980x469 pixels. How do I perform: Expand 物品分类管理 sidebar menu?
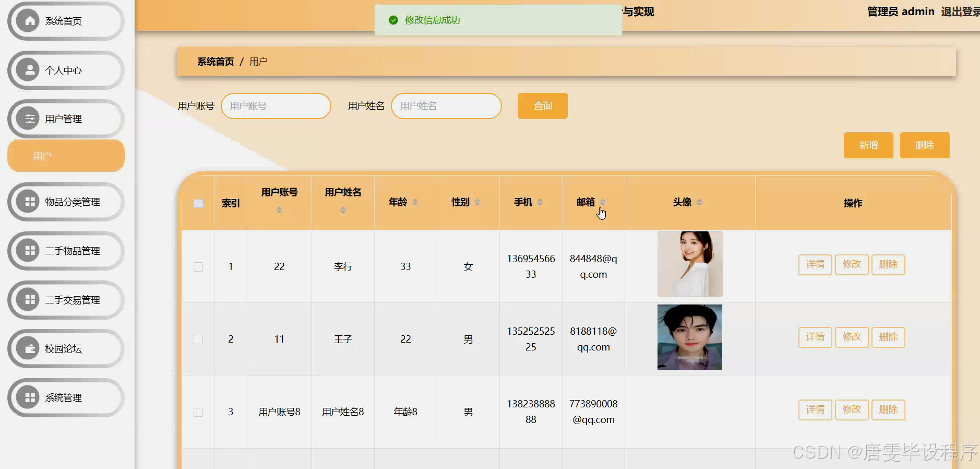(x=66, y=202)
